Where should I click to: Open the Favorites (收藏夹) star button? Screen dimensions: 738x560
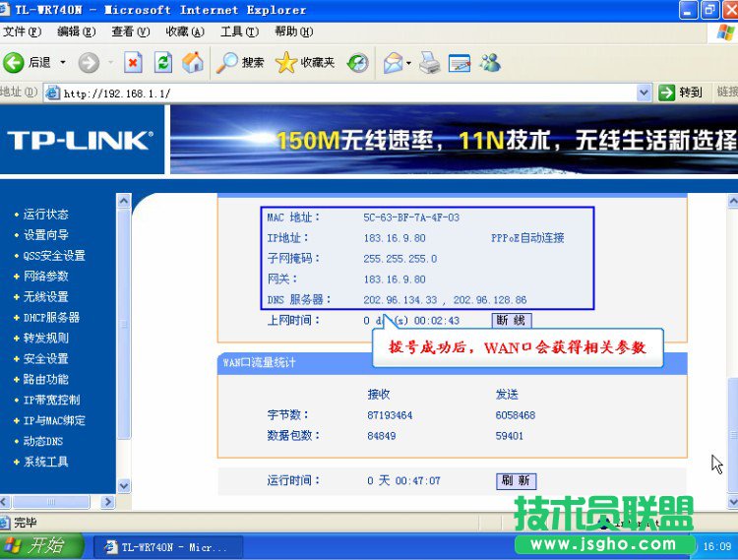(x=306, y=63)
